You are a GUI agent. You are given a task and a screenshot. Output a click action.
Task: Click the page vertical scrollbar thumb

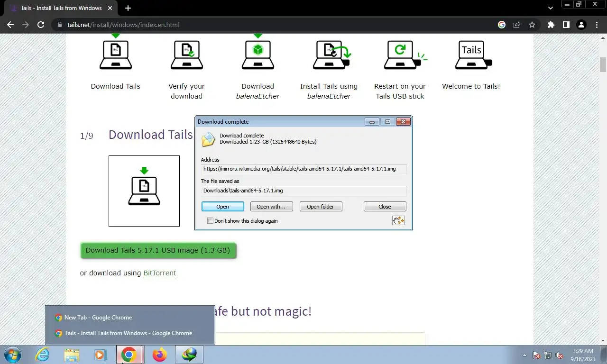pos(603,64)
